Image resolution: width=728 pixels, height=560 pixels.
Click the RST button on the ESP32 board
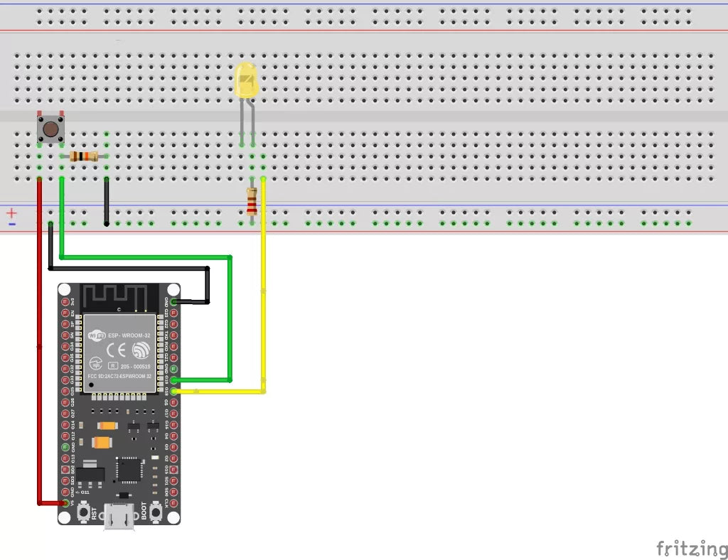click(84, 512)
